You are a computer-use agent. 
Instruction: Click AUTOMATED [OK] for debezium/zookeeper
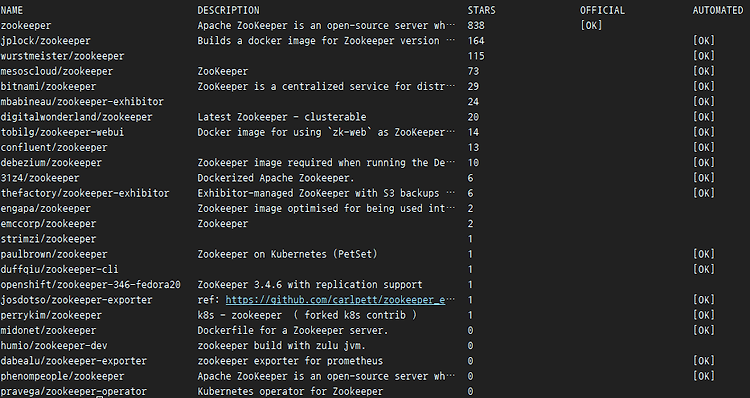(x=704, y=163)
